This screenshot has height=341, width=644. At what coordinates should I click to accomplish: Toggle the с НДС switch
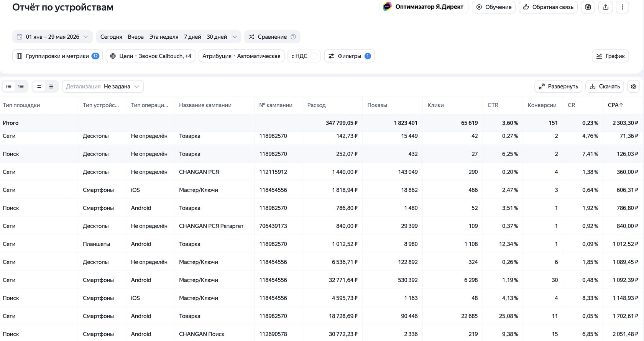click(x=314, y=56)
